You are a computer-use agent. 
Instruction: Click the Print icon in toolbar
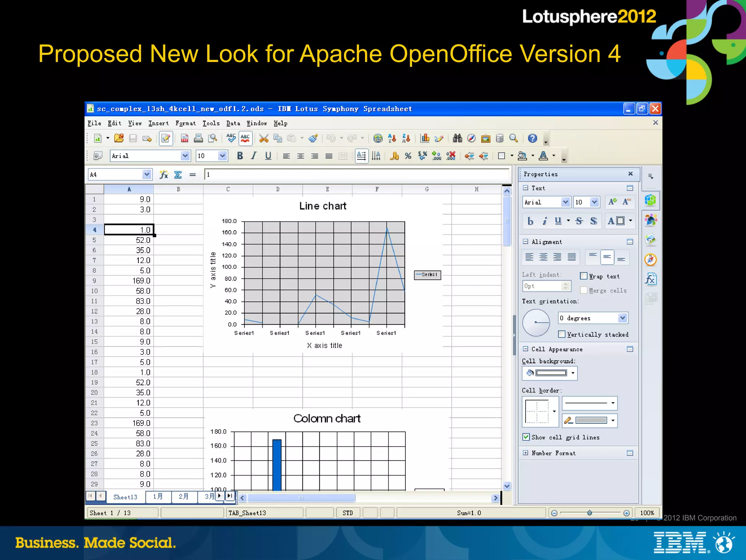pos(199,138)
